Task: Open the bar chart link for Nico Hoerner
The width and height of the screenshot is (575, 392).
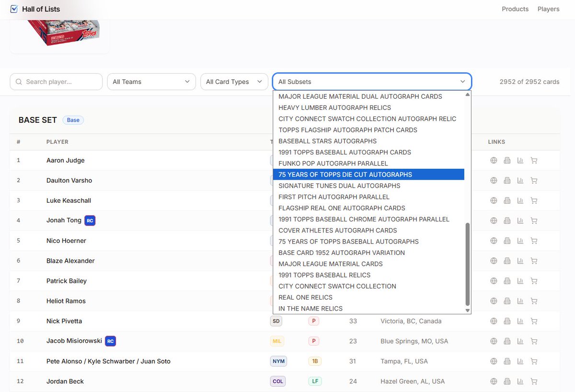Action: (520, 241)
